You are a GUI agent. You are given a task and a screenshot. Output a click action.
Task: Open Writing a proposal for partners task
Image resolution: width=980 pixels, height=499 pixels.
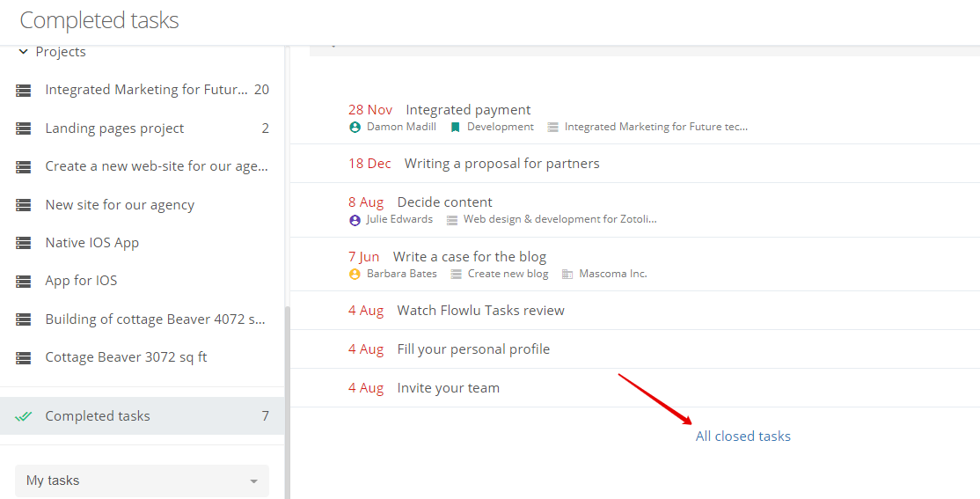pos(501,164)
